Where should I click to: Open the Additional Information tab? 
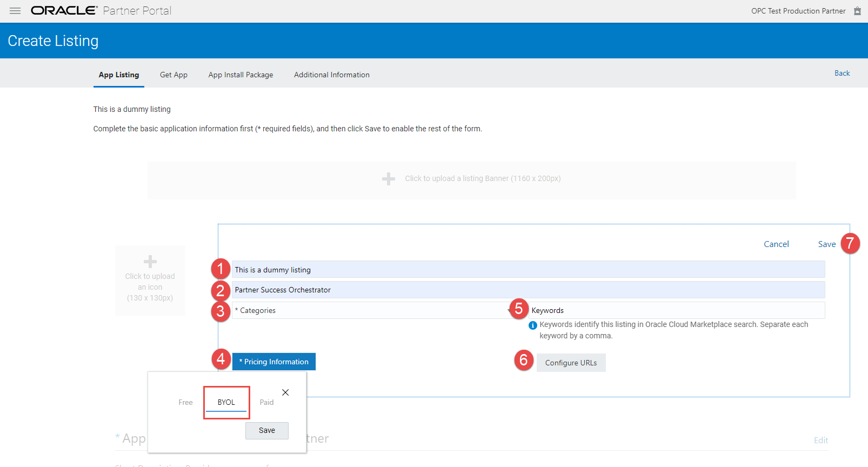(332, 75)
